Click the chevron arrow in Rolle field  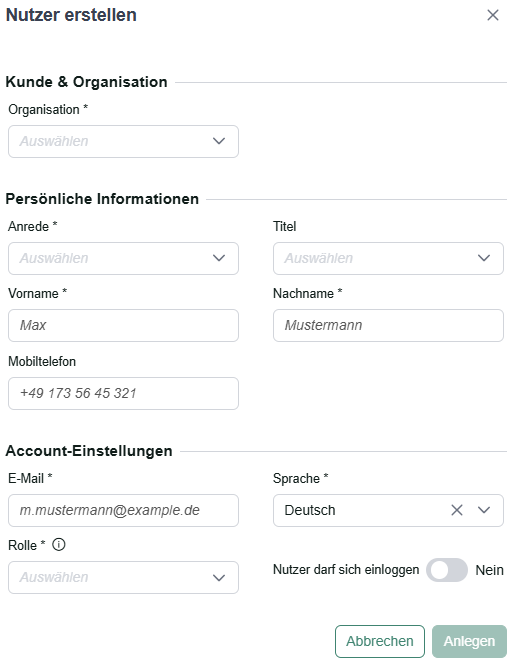pyautogui.click(x=219, y=578)
